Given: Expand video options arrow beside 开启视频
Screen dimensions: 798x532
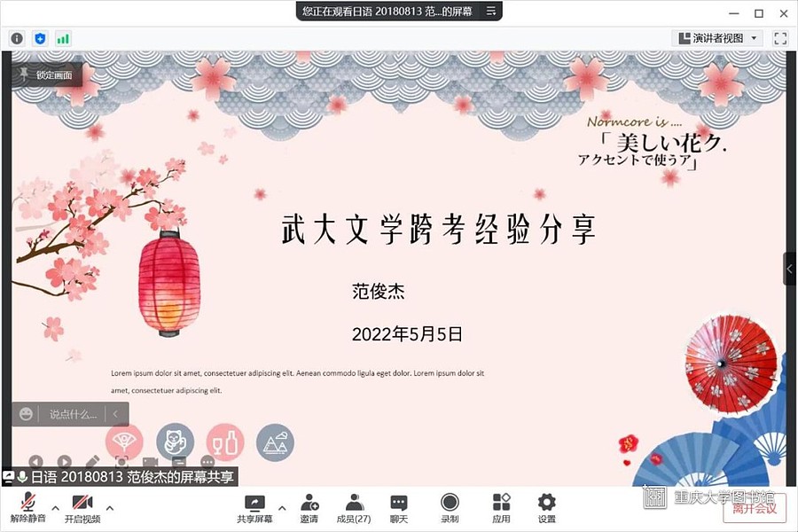Looking at the screenshot, I should click(110, 508).
